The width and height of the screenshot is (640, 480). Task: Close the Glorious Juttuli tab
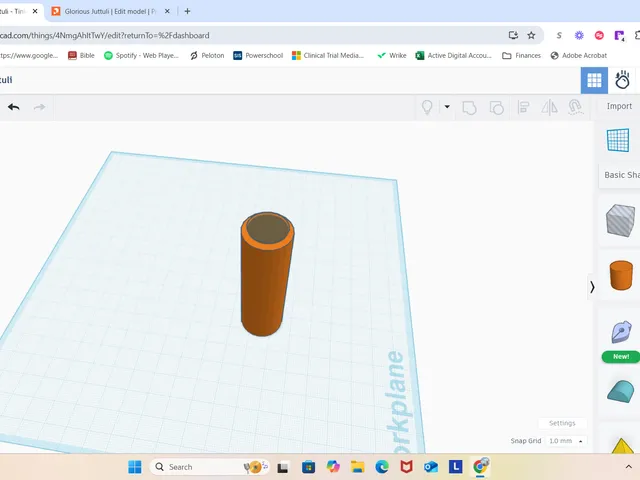coord(167,11)
